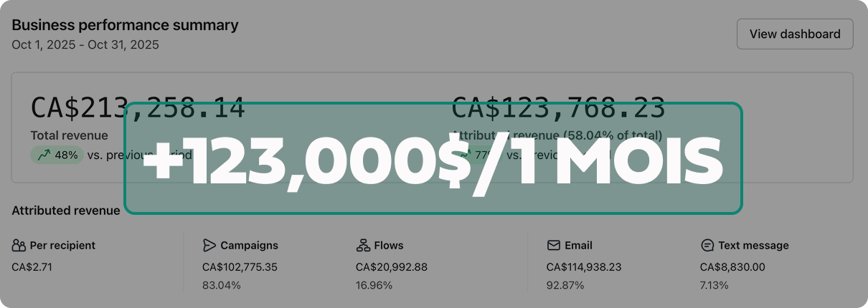The image size is (868, 308).
Task: Click the Email channel label
Action: point(578,246)
